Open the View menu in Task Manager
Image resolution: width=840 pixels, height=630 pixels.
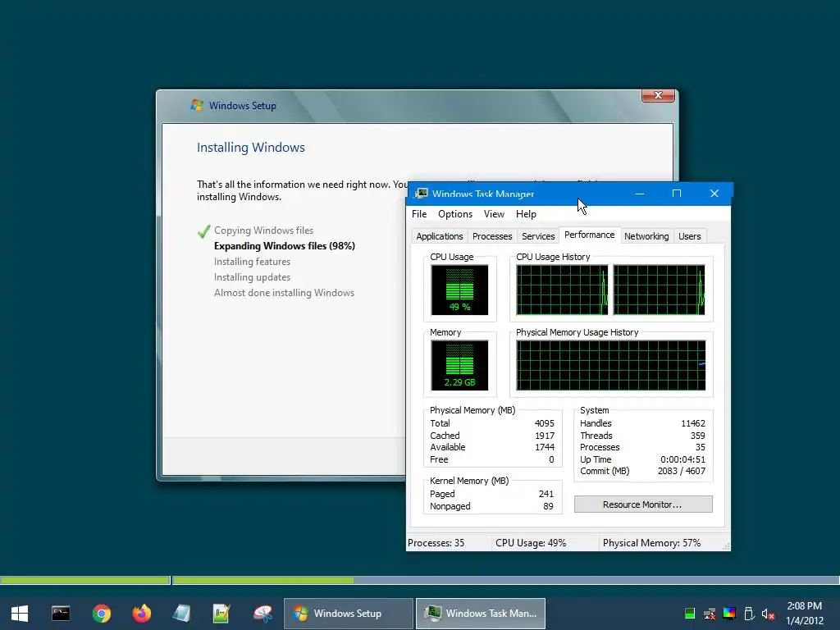[x=494, y=214]
